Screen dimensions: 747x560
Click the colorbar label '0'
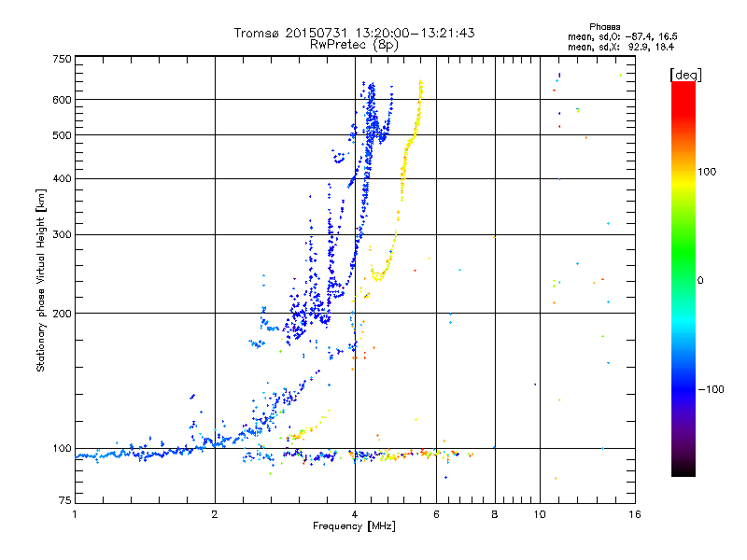(700, 281)
